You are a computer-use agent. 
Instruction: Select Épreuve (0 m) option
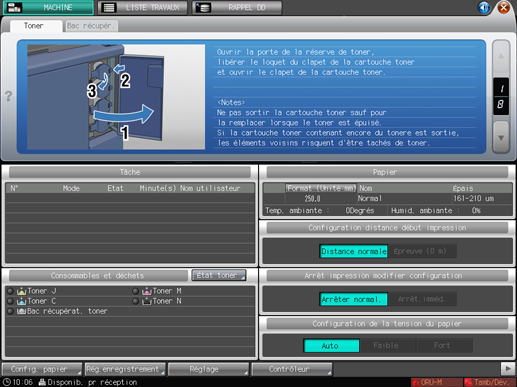422,251
